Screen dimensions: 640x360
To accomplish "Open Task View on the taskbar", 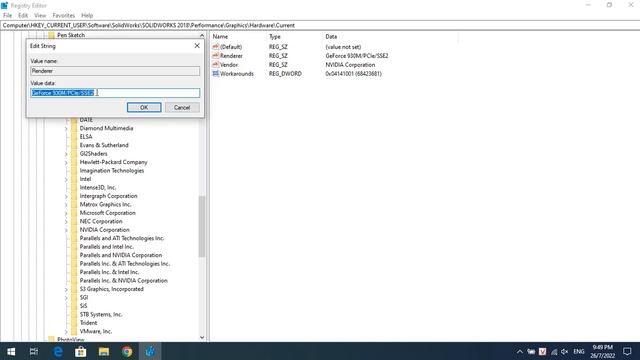I will pos(34,351).
